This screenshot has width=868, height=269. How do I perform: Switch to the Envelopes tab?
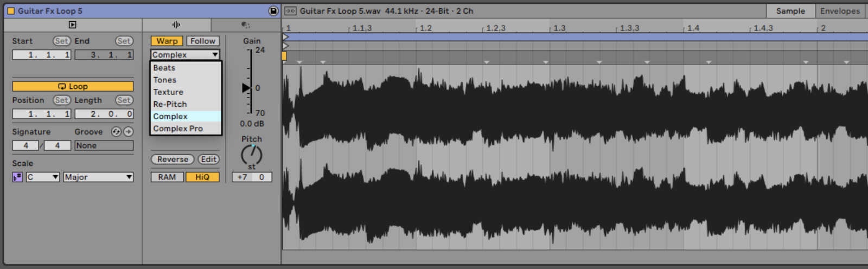(x=840, y=11)
